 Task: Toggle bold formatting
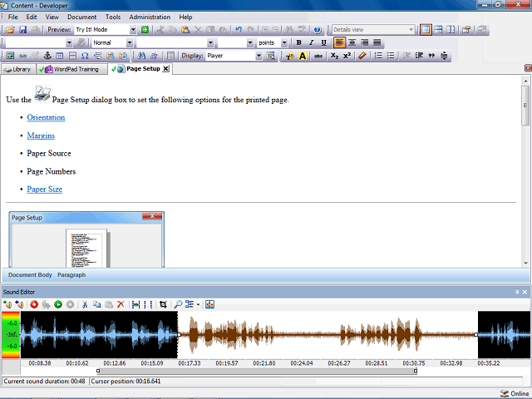pos(298,42)
